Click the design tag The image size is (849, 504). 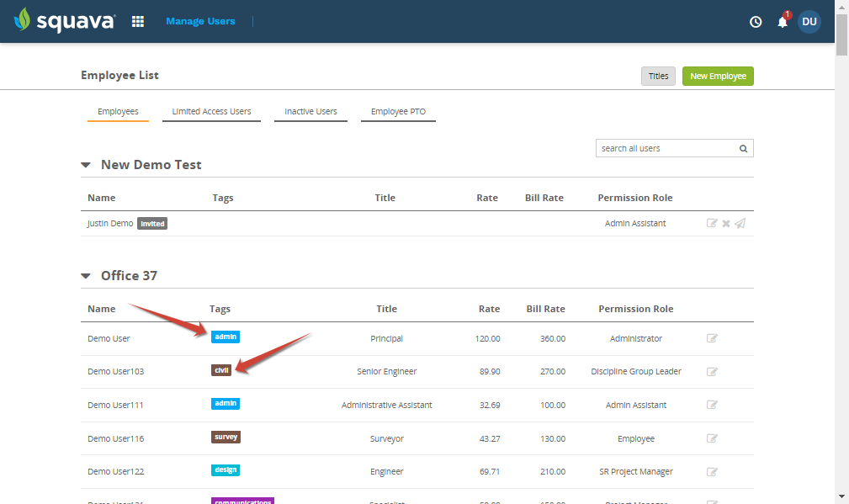226,470
